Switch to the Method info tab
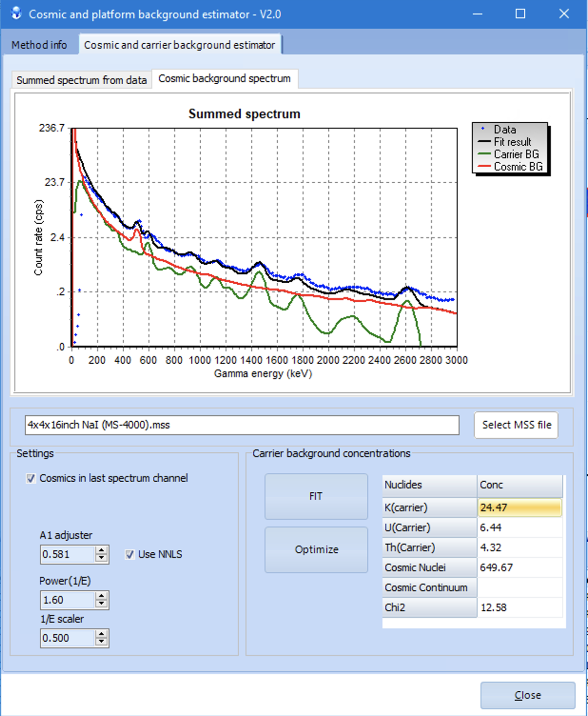This screenshot has height=716, width=588. tap(39, 45)
